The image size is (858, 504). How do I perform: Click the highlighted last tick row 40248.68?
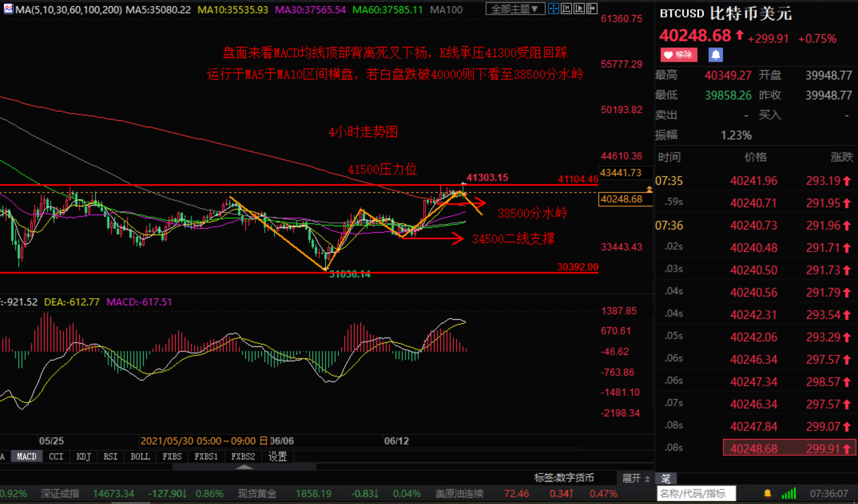click(789, 449)
